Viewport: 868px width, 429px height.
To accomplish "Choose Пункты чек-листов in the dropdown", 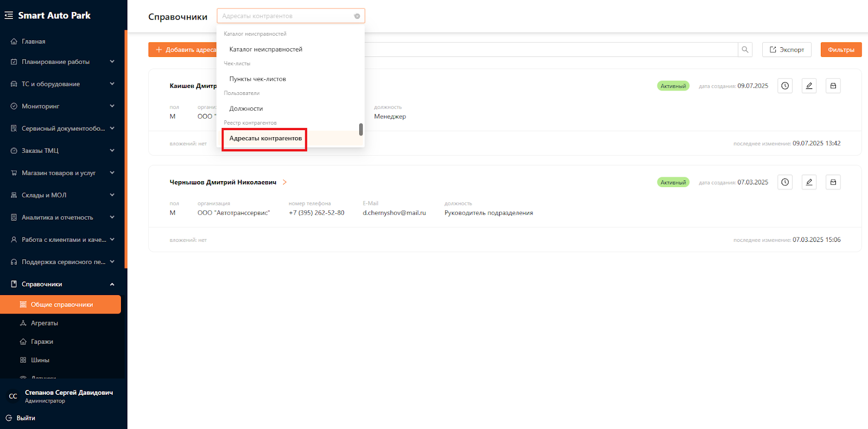I will [x=258, y=79].
